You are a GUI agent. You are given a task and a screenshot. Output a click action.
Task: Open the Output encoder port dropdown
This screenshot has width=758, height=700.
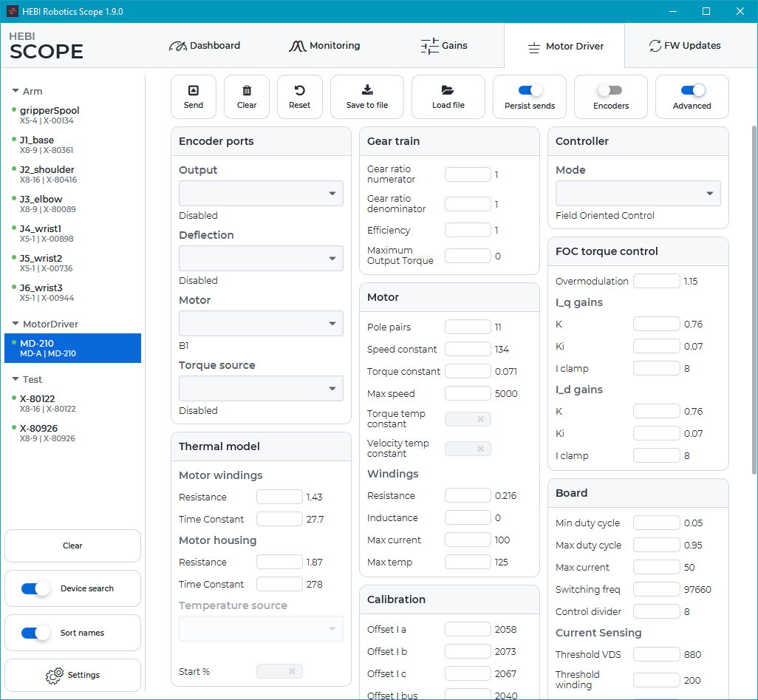(261, 194)
